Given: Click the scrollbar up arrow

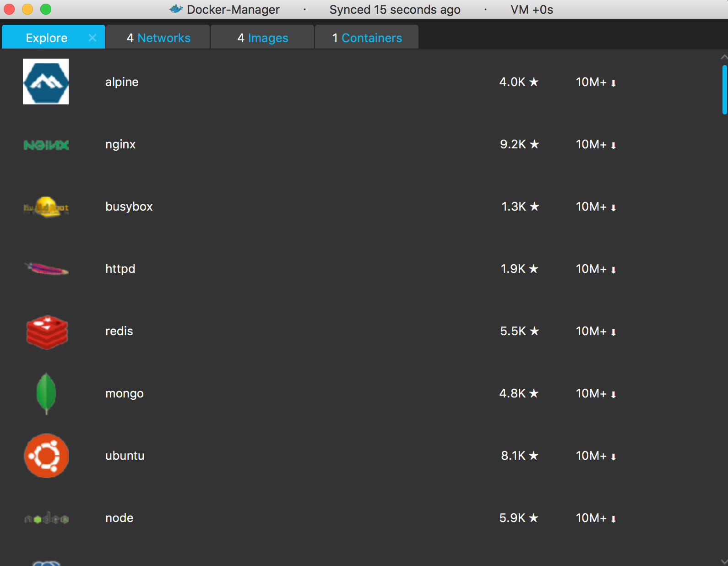Looking at the screenshot, I should click(724, 57).
